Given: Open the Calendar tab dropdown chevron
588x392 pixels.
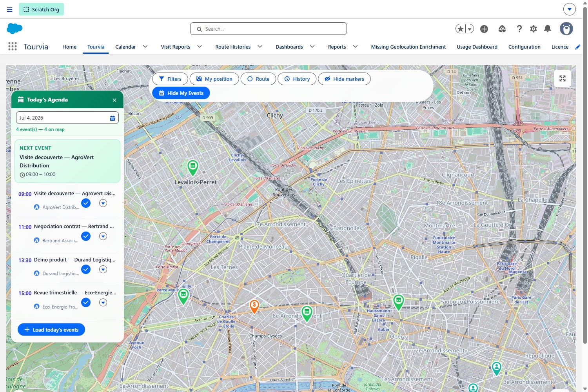Looking at the screenshot, I should pos(145,47).
